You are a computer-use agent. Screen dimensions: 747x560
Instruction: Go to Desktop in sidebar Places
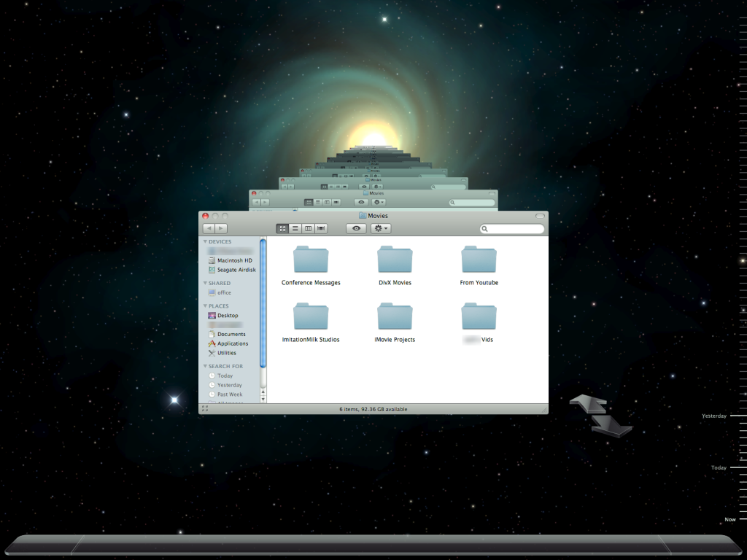(223, 316)
